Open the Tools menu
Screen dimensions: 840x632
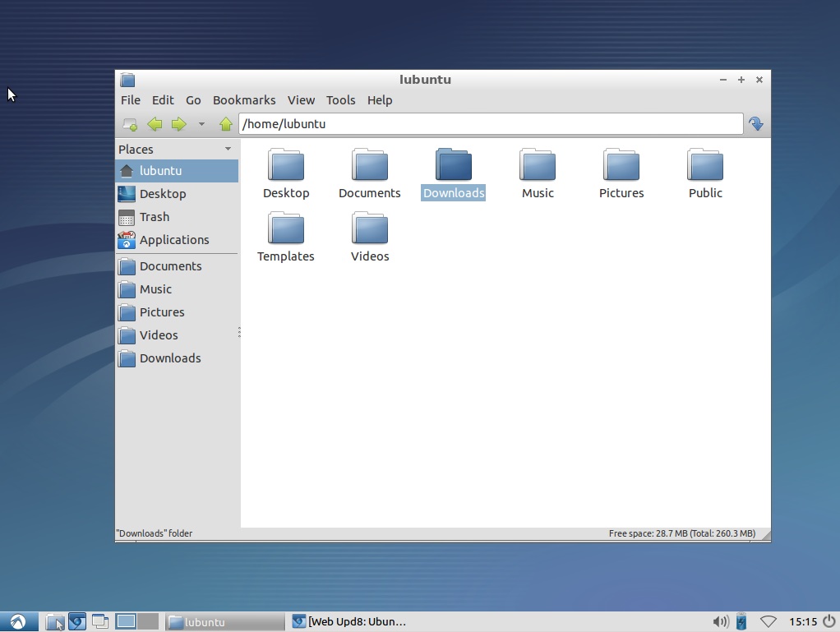(x=340, y=100)
